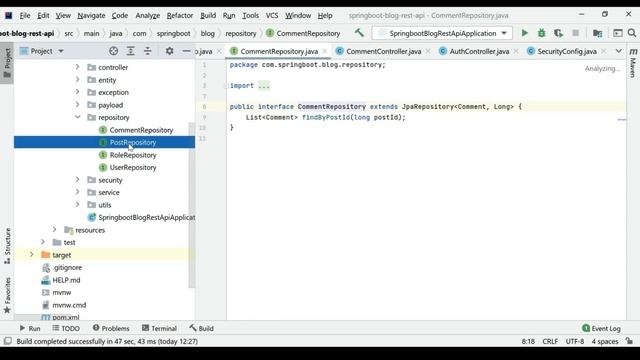Open the TODO tool window
This screenshot has height=360, width=640.
(66, 328)
